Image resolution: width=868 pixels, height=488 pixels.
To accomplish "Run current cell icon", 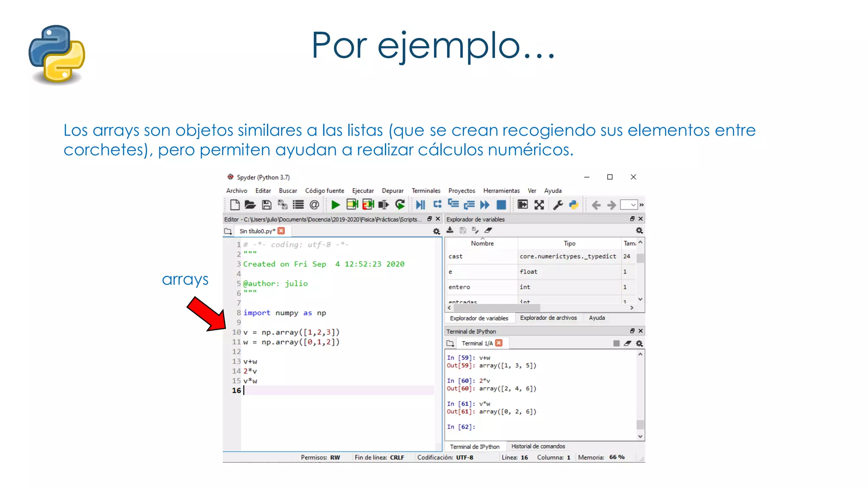I will 352,205.
